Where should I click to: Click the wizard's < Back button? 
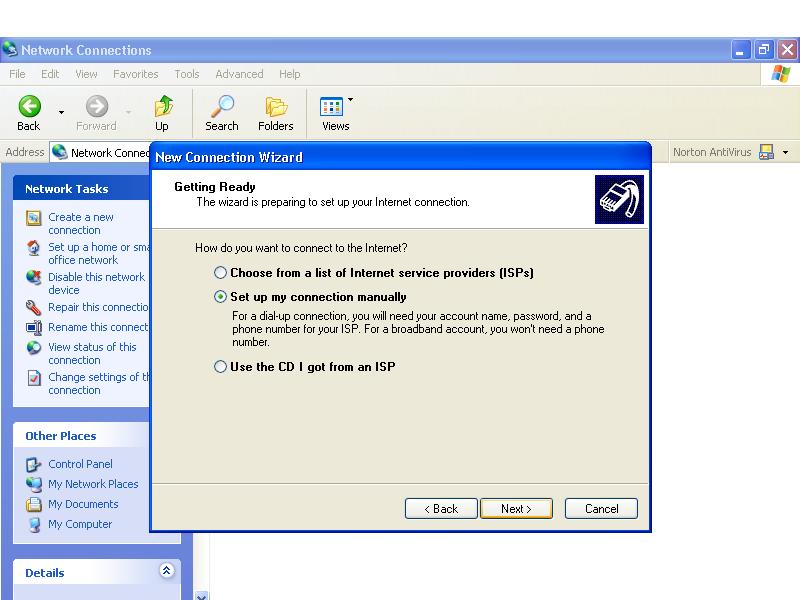pyautogui.click(x=441, y=509)
